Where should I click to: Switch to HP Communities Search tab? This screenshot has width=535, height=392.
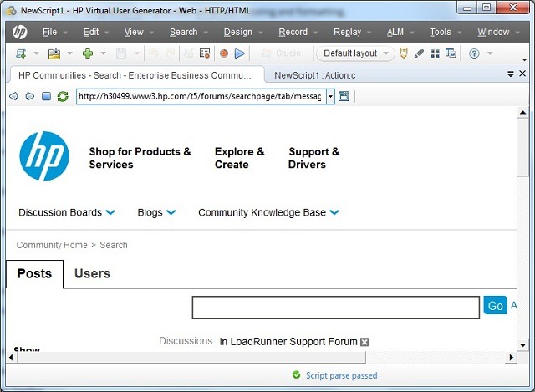[135, 75]
